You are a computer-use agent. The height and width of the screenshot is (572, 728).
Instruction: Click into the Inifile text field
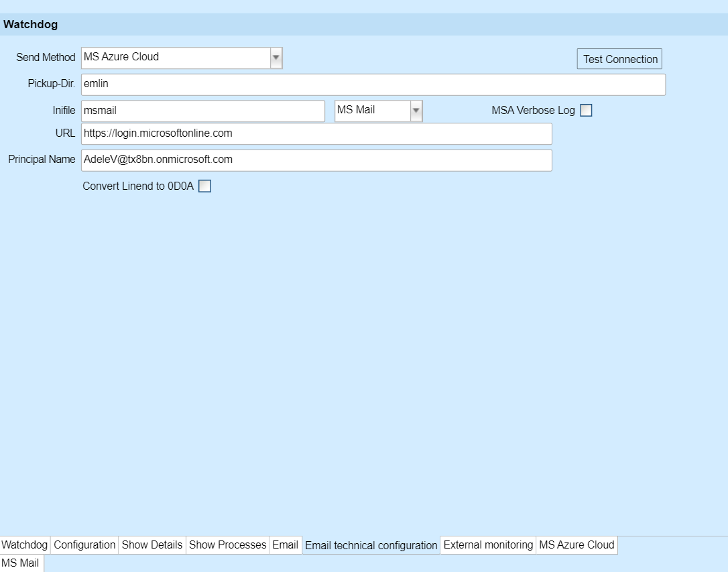coord(203,111)
